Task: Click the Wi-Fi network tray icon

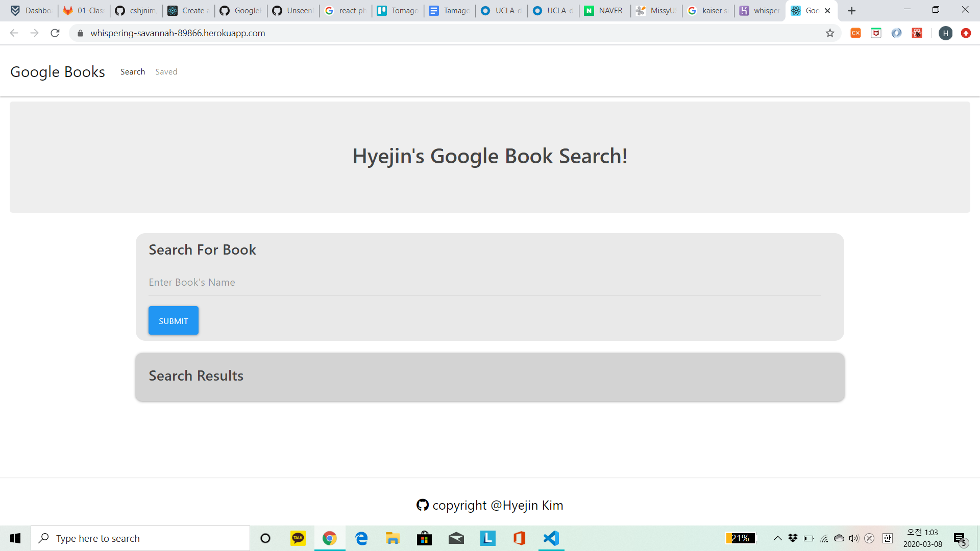Action: click(824, 538)
